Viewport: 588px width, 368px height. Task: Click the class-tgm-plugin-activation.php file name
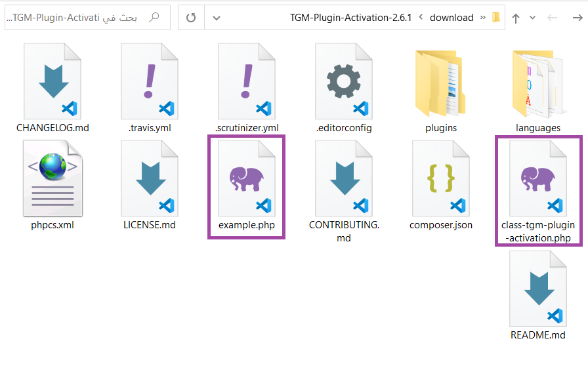[x=538, y=231]
